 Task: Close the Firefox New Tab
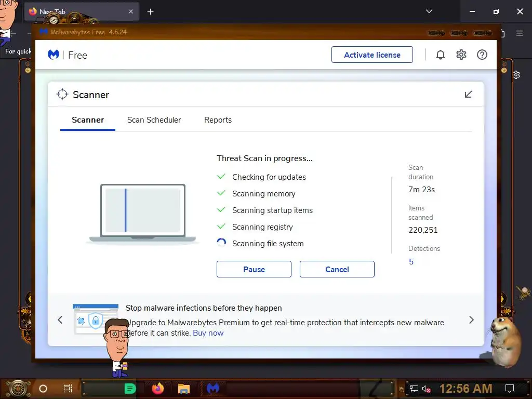coord(131,11)
